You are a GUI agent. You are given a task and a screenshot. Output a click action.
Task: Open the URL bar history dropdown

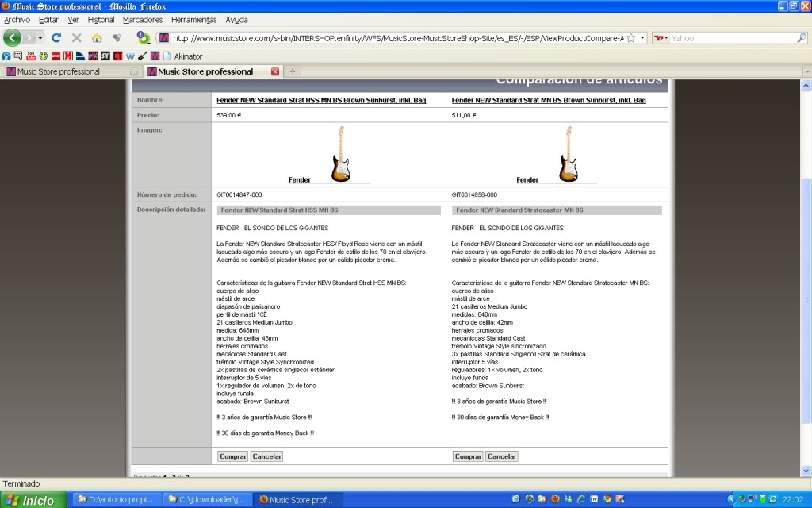[x=642, y=38]
